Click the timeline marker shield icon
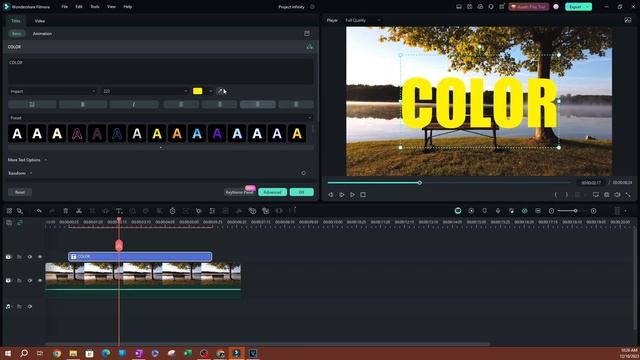This screenshot has width=640, height=360. tap(484, 211)
